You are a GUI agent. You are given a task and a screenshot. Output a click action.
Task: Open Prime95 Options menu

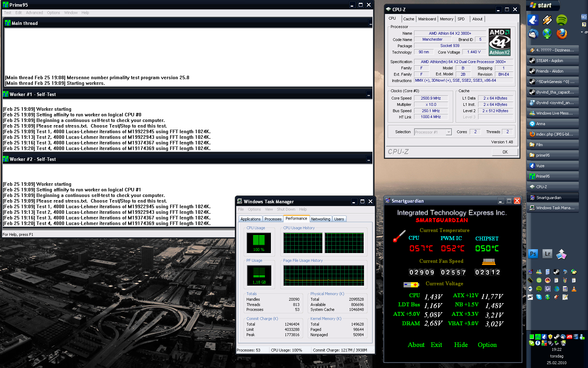(x=54, y=13)
